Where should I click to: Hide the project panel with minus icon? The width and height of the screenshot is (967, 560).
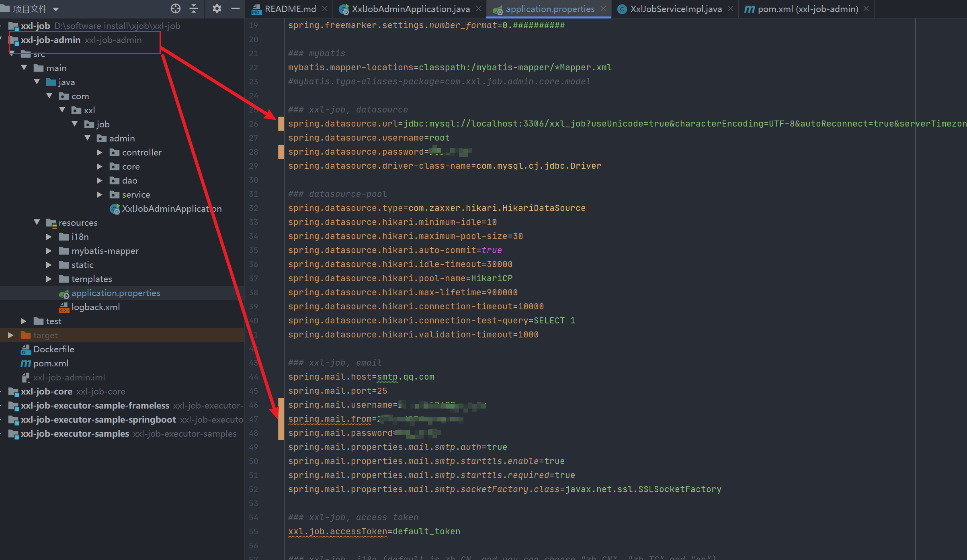click(236, 8)
